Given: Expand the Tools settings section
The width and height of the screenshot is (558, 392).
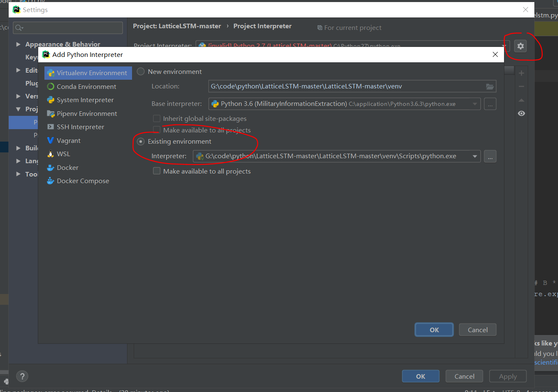Looking at the screenshot, I should coord(18,174).
